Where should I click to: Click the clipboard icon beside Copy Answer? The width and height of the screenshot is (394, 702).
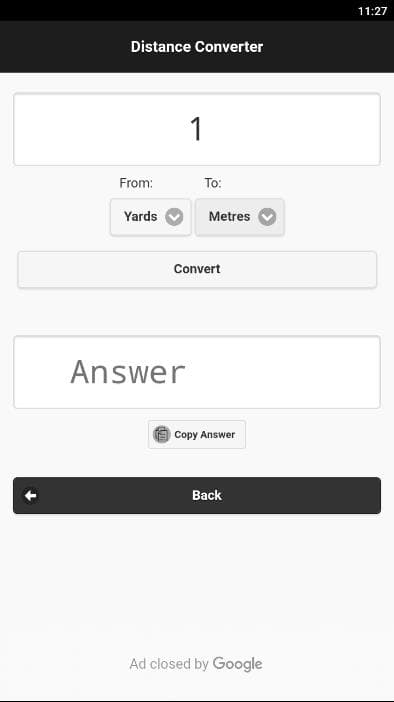[162, 434]
